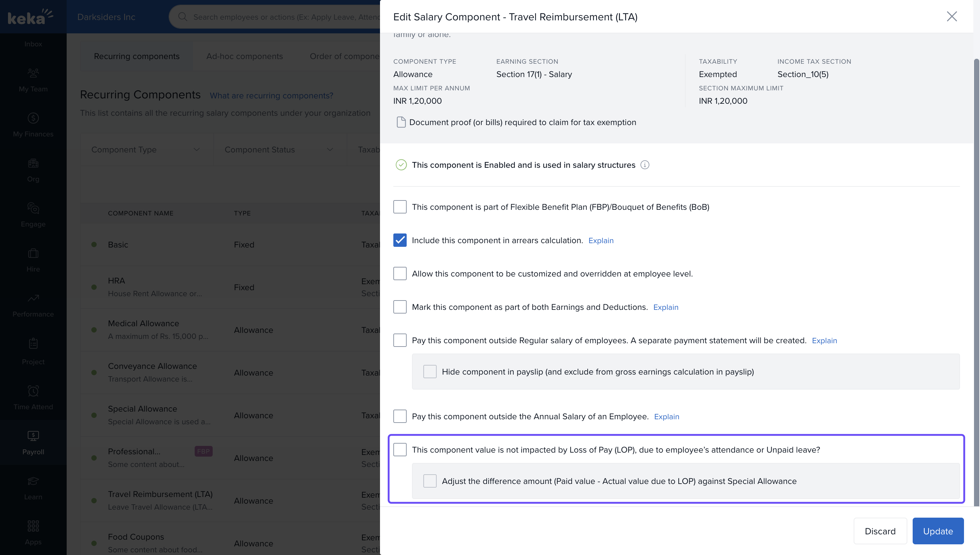Click Explain link next to arrears calculation
This screenshot has height=555, width=980.
(601, 240)
